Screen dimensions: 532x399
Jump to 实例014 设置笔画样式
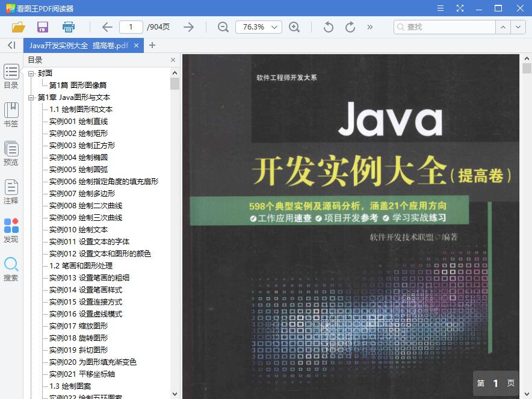point(86,290)
